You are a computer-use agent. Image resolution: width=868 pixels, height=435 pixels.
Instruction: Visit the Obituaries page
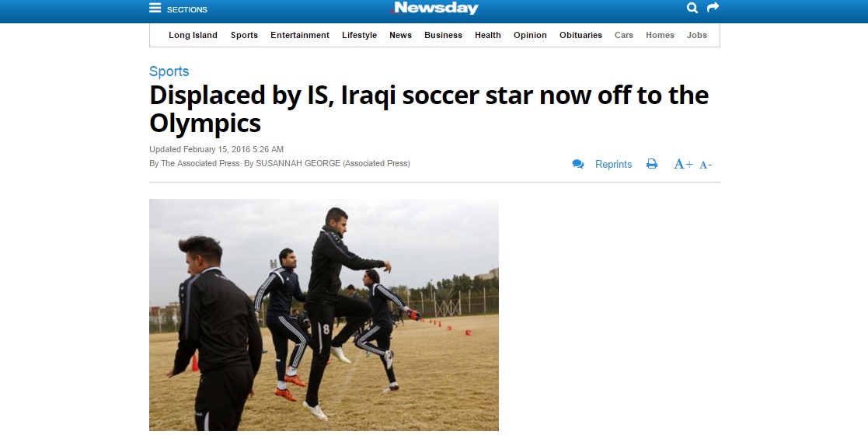coord(580,35)
